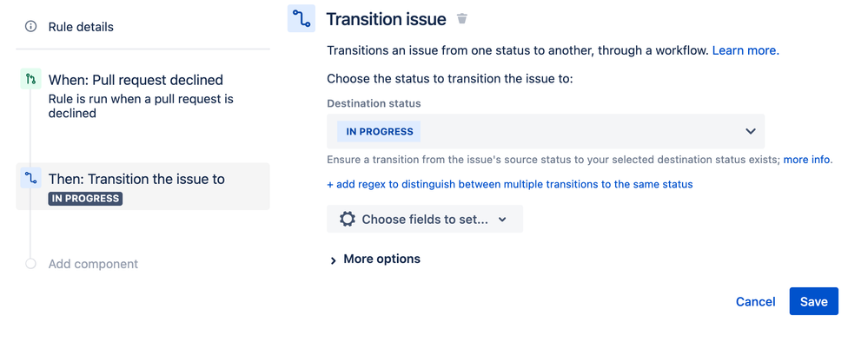This screenshot has height=355, width=868.
Task: Select Then: Transition the issue to step
Action: [x=142, y=187]
